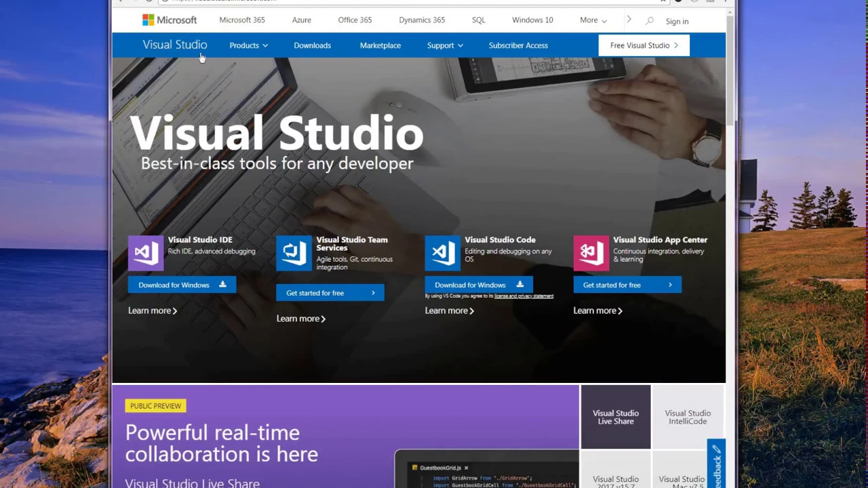Click the GuestbookGrid.js editor tab
868x488 pixels.
(440, 468)
